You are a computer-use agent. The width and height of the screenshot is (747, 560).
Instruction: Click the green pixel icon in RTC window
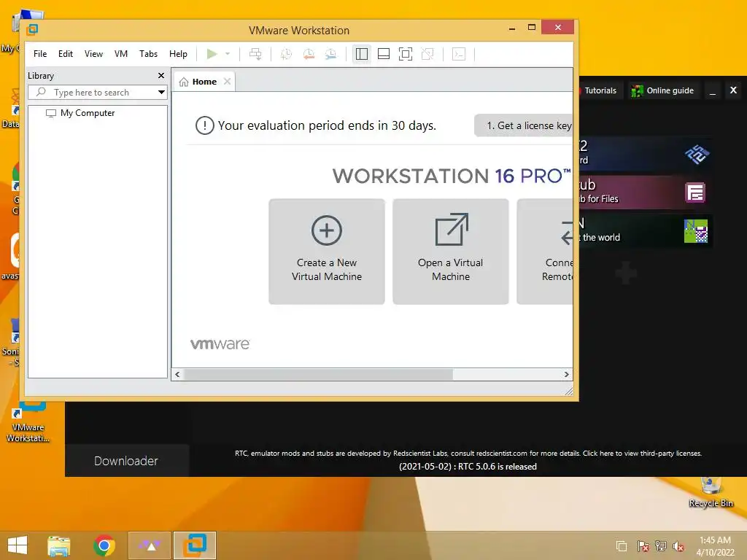pos(695,231)
